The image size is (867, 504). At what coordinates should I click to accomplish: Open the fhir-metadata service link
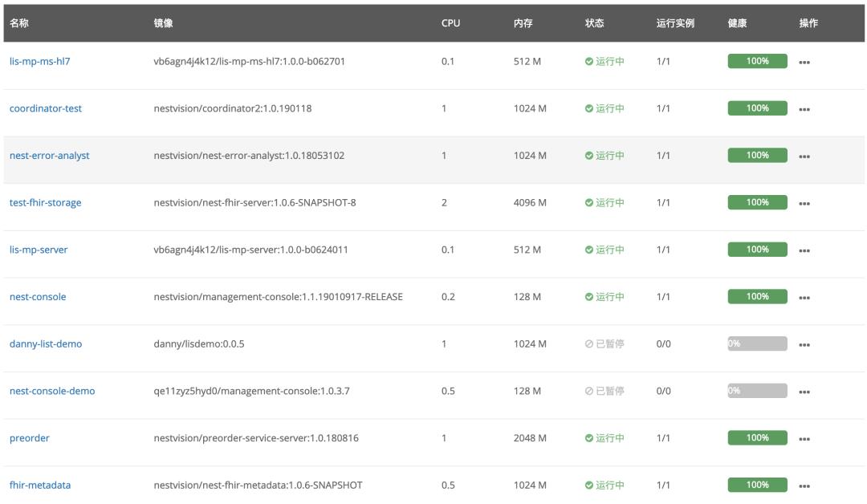click(40, 486)
